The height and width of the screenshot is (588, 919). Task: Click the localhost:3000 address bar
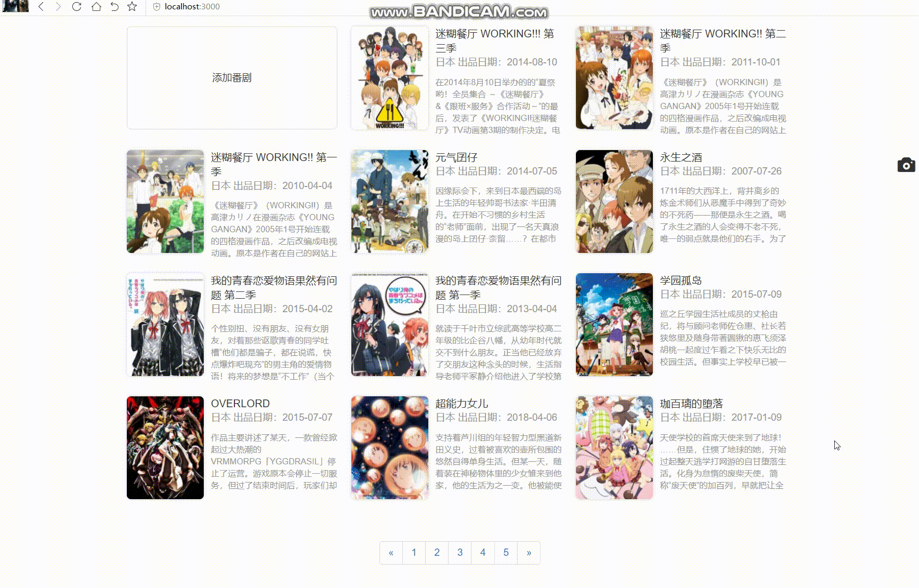click(x=192, y=7)
